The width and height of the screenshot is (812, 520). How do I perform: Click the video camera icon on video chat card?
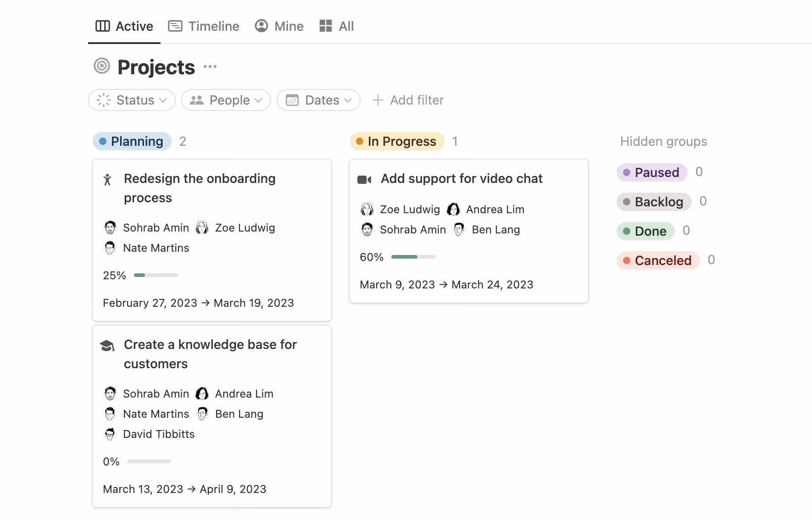click(x=364, y=179)
